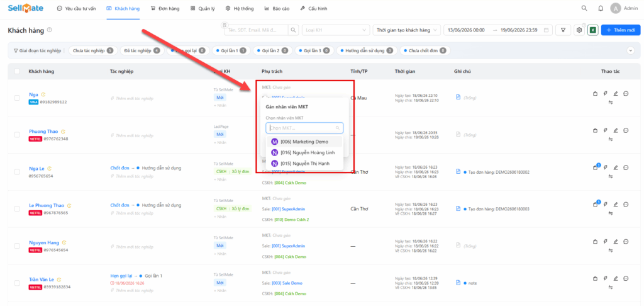
Task: Open the Quản lý menu
Action: coord(203,8)
